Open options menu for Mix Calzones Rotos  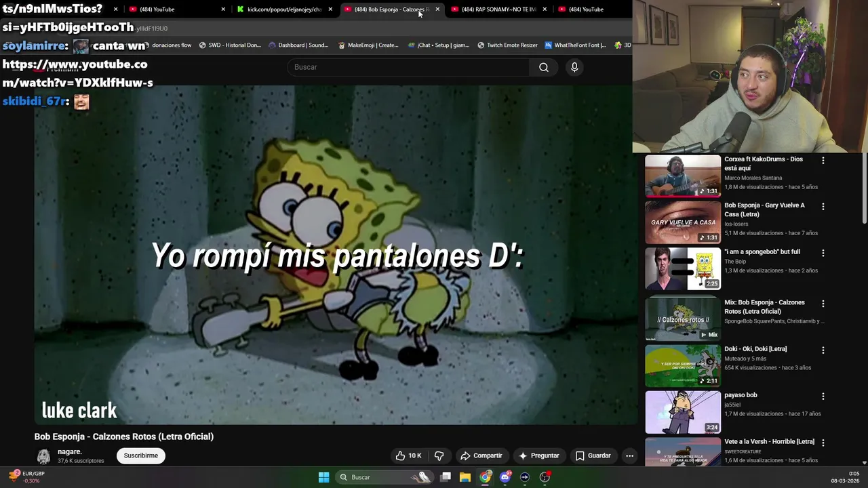tap(823, 304)
